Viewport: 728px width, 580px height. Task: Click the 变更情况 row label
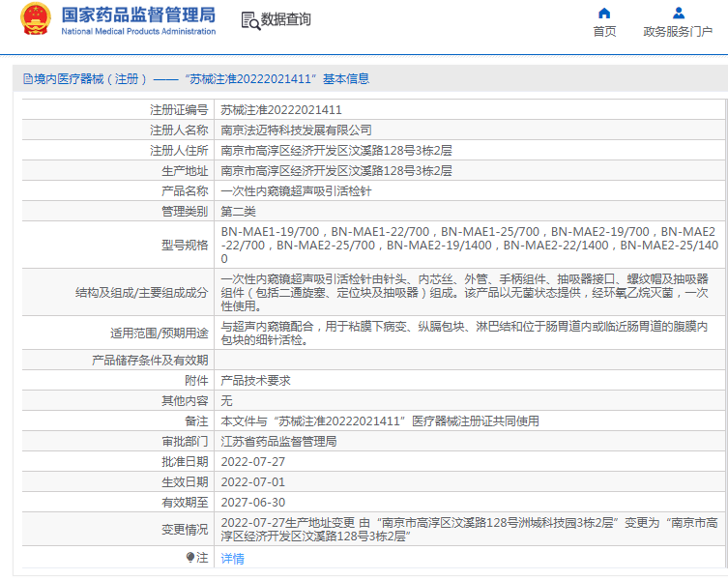coord(185,530)
